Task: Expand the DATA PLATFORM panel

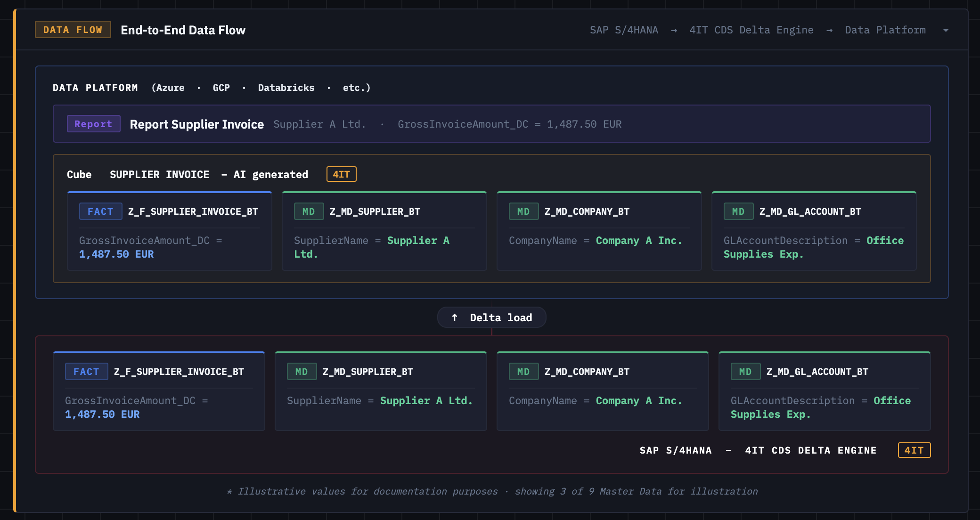Action: pos(96,87)
